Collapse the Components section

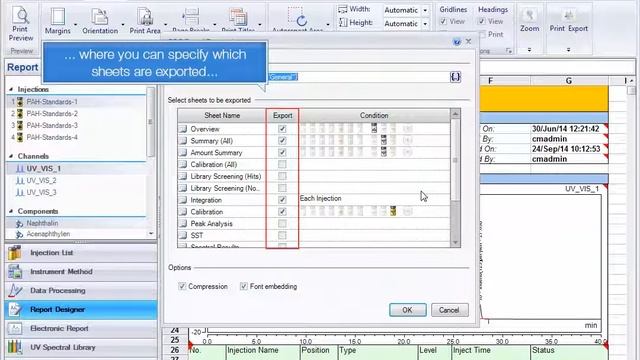(x=11, y=211)
